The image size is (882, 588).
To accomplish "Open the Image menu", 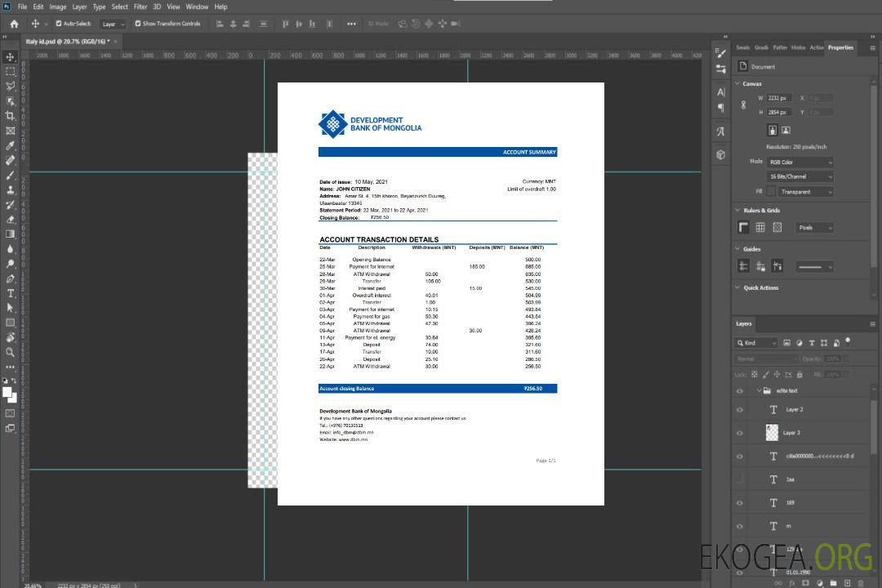I will [x=57, y=7].
